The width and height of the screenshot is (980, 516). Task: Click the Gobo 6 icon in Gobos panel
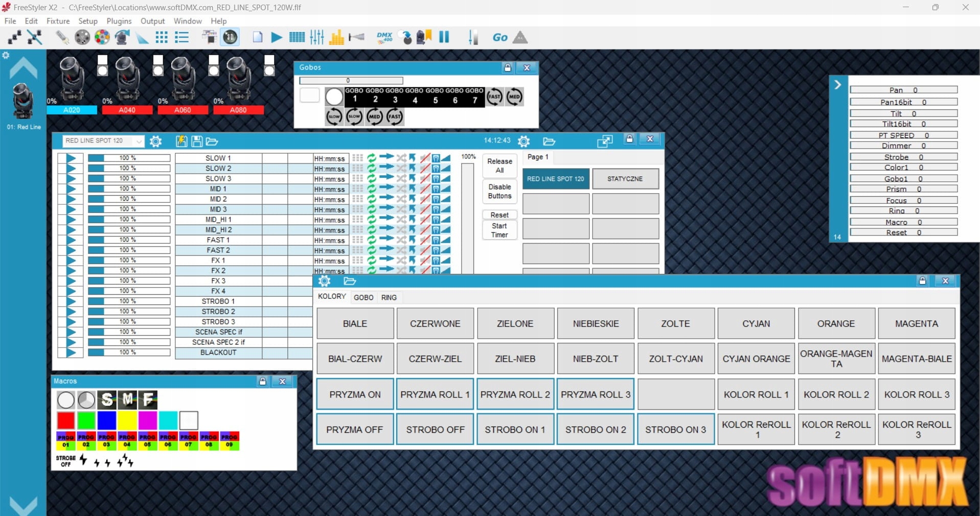coord(455,97)
